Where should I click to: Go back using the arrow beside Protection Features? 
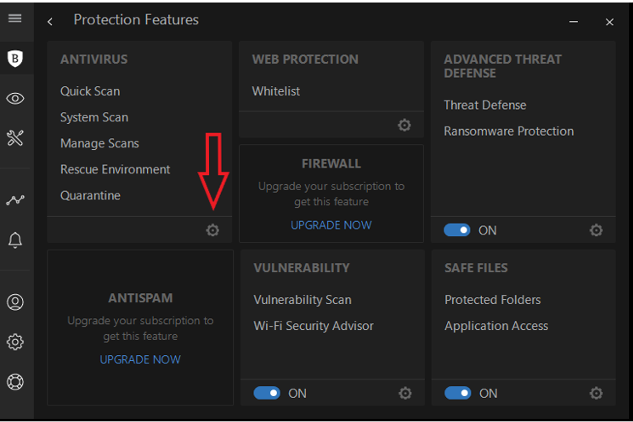pos(50,21)
